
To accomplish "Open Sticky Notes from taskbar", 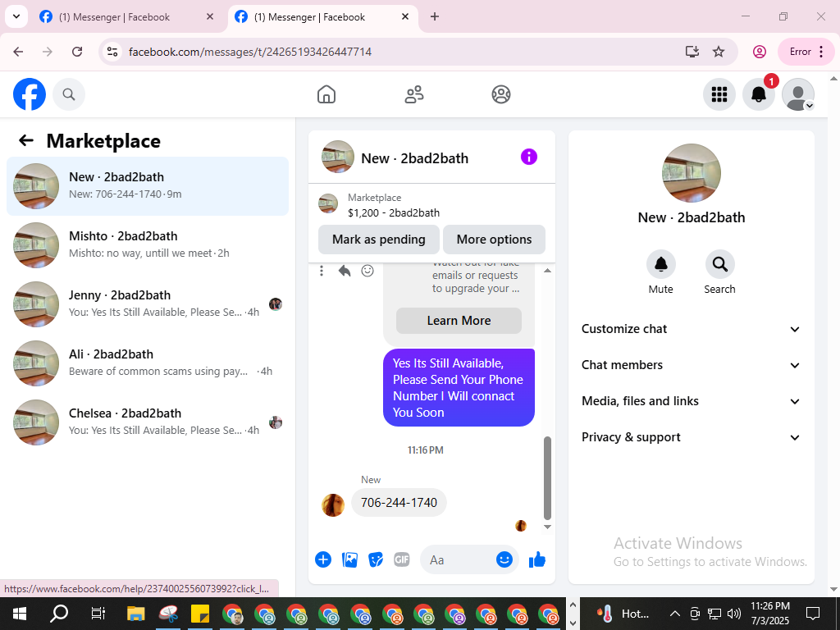I will tap(200, 614).
